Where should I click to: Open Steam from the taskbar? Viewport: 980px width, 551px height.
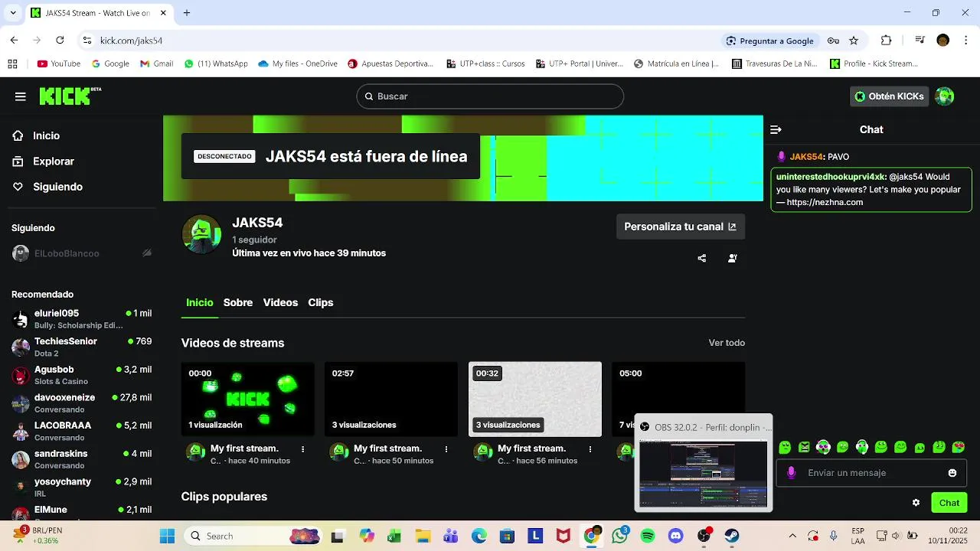pos(732,536)
